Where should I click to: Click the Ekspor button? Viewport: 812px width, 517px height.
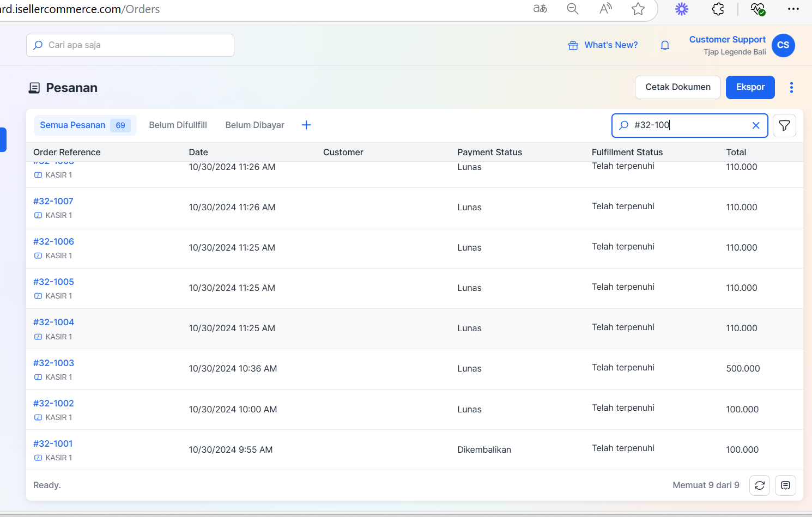coord(750,87)
